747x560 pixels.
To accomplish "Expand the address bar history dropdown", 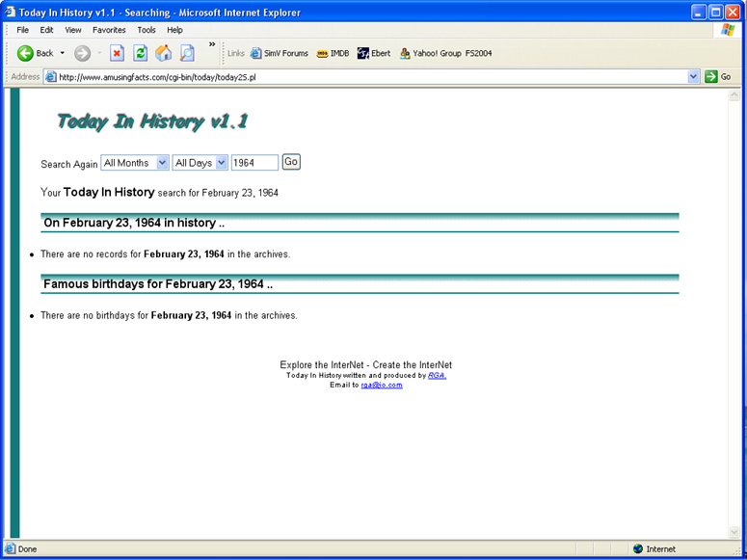I will click(693, 77).
